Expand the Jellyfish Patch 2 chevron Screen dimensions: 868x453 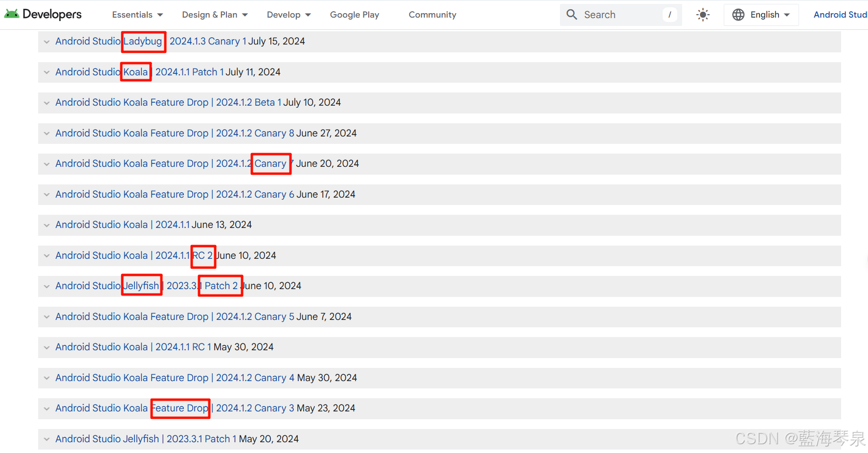[x=46, y=286]
